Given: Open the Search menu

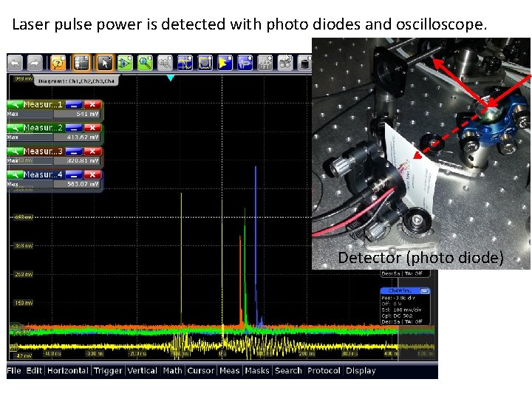Looking at the screenshot, I should click(x=288, y=370).
